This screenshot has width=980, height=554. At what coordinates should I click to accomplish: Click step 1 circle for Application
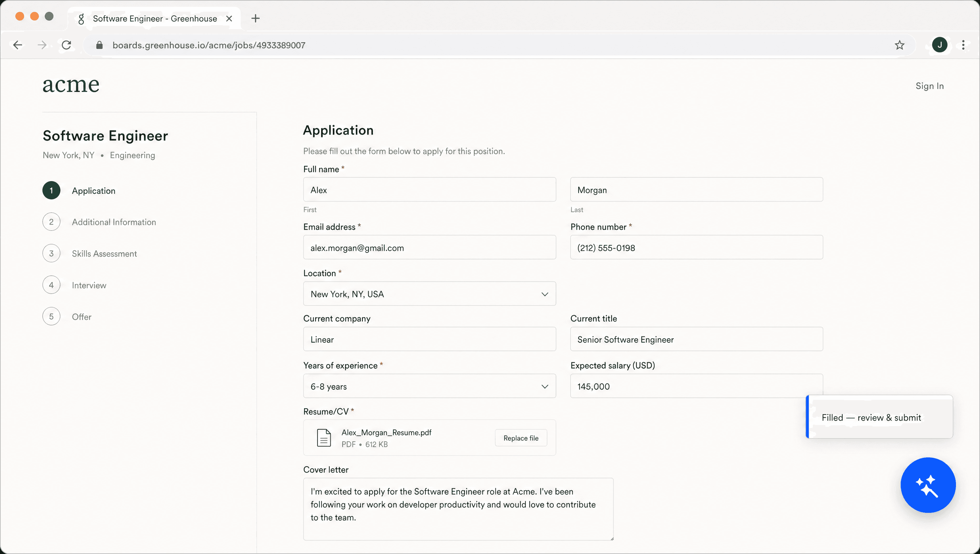tap(51, 191)
